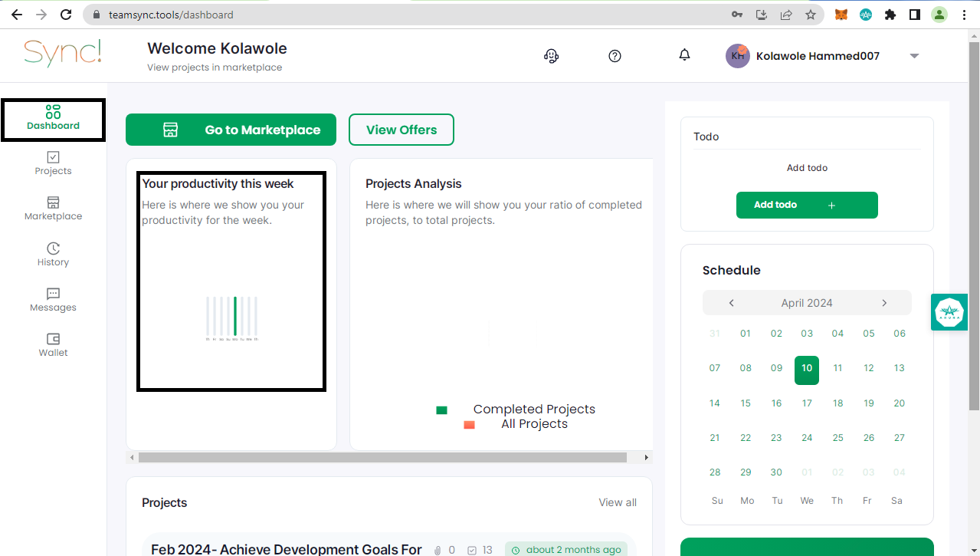Image resolution: width=980 pixels, height=556 pixels.
Task: Click the History clock icon
Action: 53,248
